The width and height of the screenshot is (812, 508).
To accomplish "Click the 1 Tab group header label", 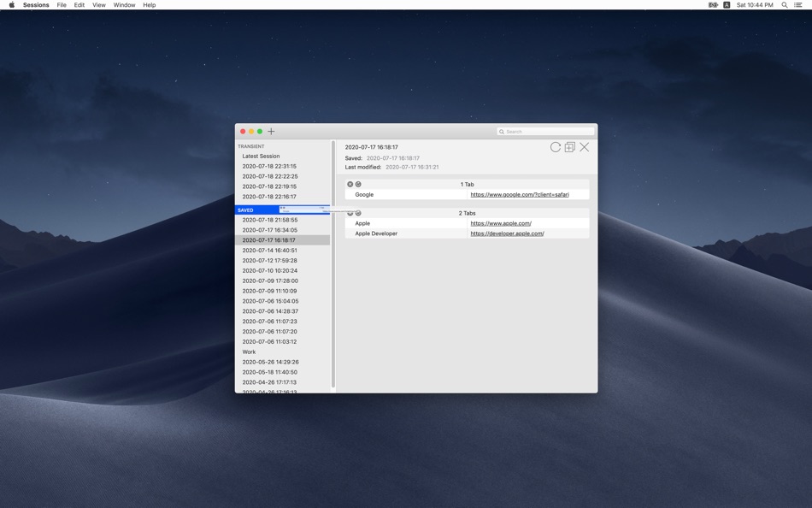I will (x=467, y=184).
